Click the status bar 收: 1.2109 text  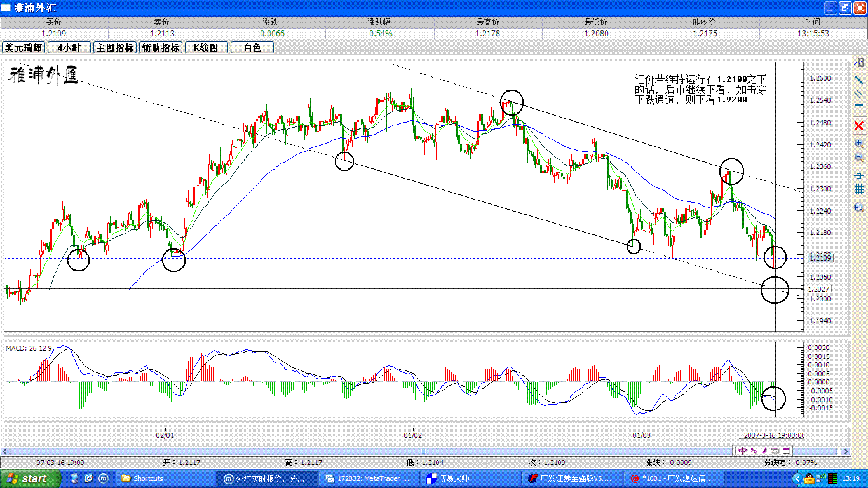(x=546, y=463)
